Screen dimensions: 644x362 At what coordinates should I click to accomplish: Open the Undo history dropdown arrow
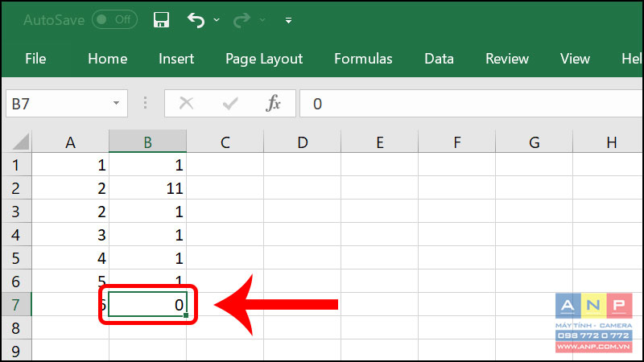pyautogui.click(x=217, y=19)
